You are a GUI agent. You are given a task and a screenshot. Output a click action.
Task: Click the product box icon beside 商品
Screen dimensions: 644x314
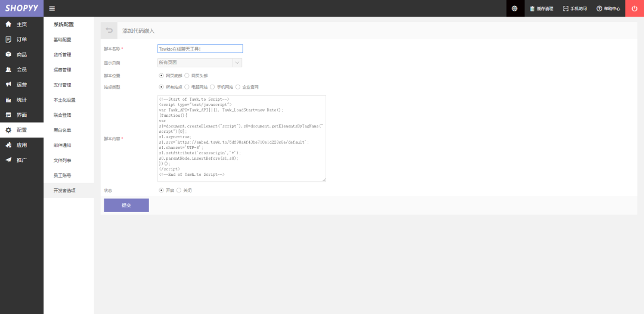tap(8, 55)
